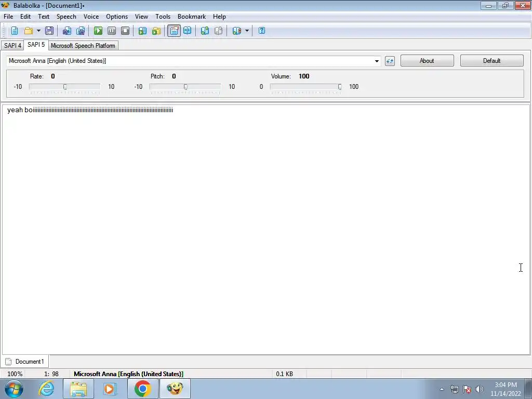Screen dimensions: 532x399
Task: Click the Balabolka title bar app icon
Action: [5, 5]
